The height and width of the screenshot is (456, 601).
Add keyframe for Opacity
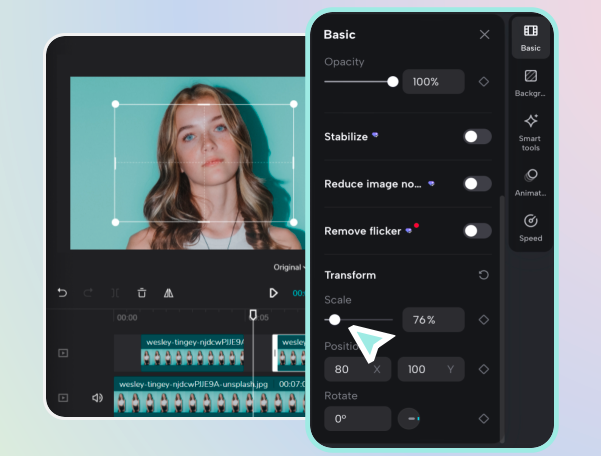tap(484, 82)
